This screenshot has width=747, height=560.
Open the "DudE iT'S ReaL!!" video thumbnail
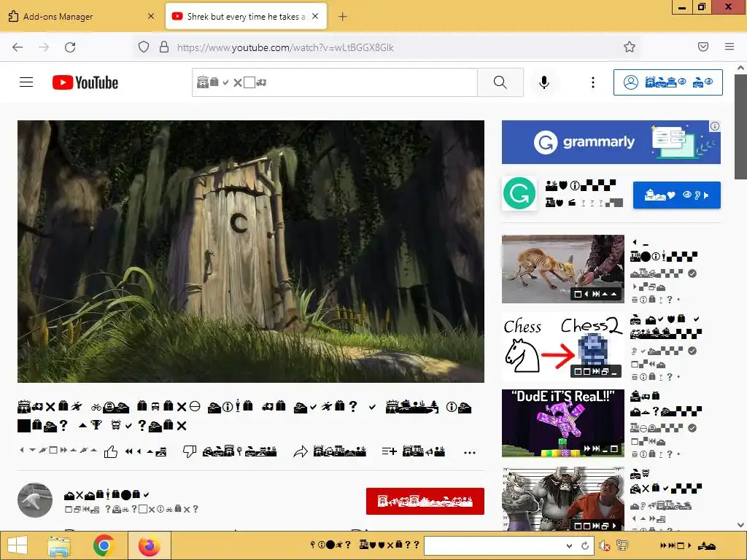[x=562, y=424]
